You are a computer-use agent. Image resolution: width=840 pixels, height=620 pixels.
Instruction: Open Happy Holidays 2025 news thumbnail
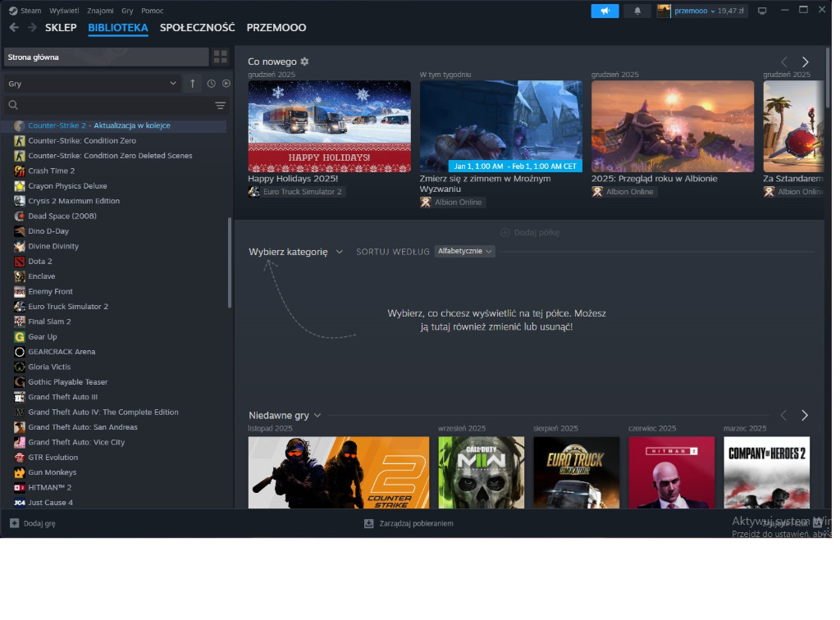click(x=329, y=126)
